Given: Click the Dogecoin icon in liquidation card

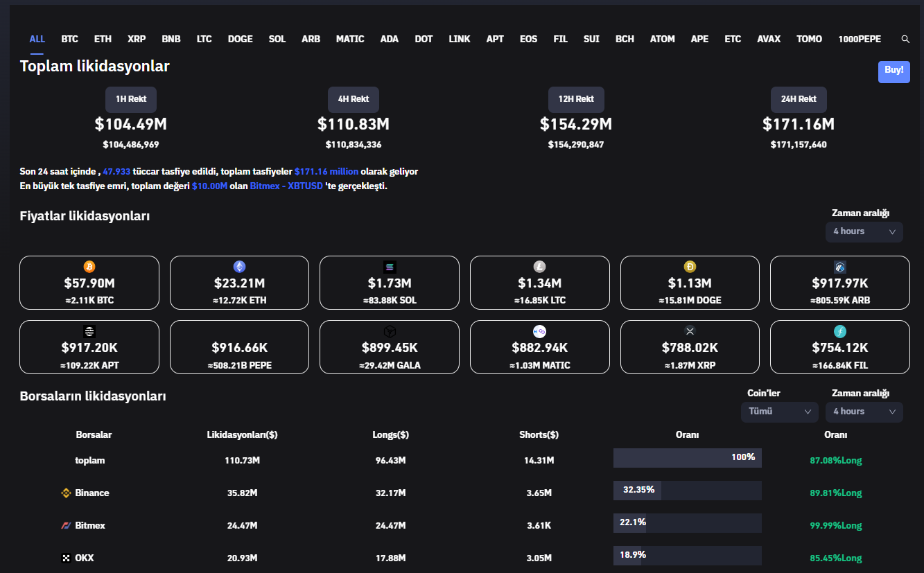Looking at the screenshot, I should pyautogui.click(x=690, y=267).
